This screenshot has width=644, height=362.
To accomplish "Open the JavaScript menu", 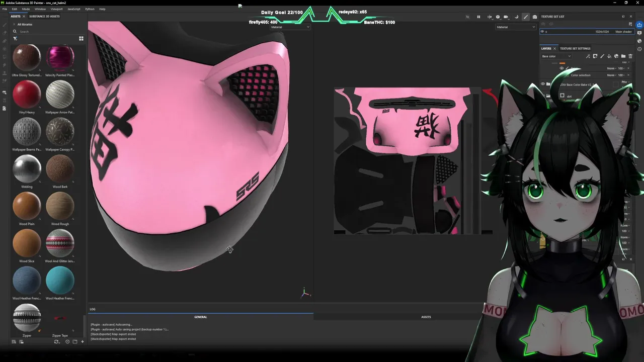I will [x=74, y=9].
